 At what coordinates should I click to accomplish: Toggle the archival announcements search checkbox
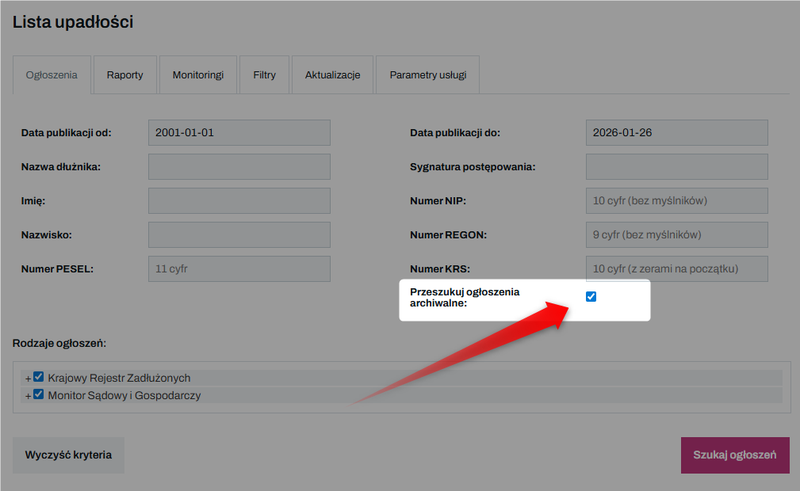coord(591,297)
